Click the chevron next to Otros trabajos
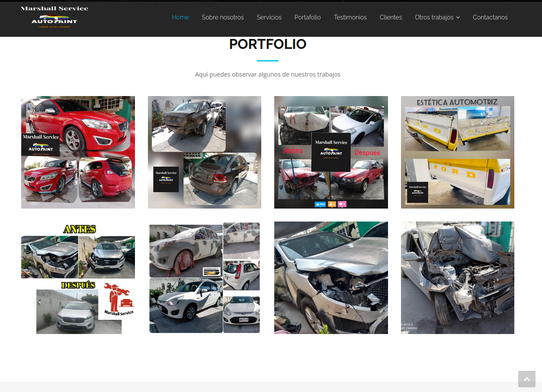 (x=458, y=18)
